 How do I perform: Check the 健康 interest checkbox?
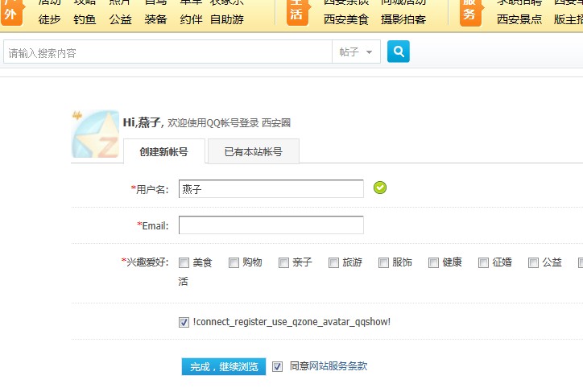pos(433,262)
